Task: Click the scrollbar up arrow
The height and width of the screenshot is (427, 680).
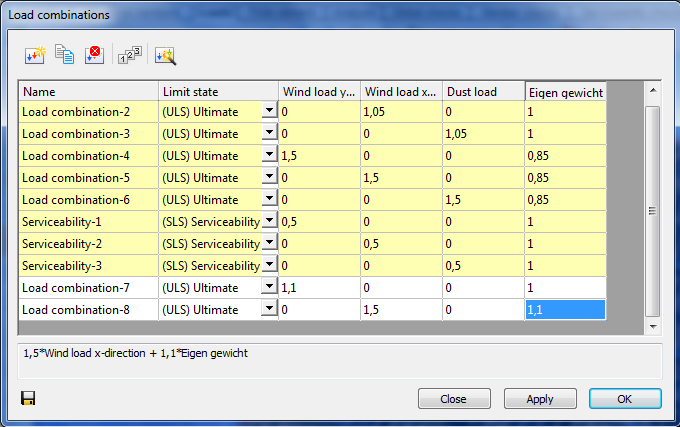Action: point(653,91)
